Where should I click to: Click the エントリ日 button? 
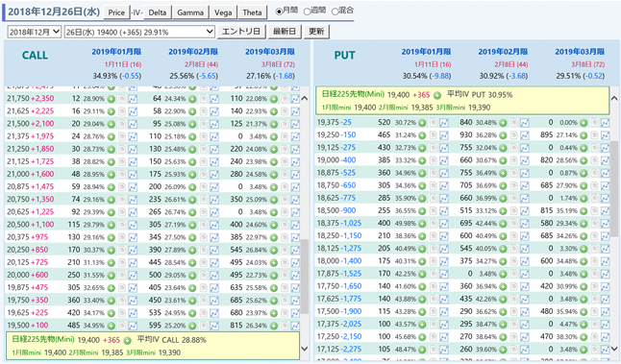[240, 32]
